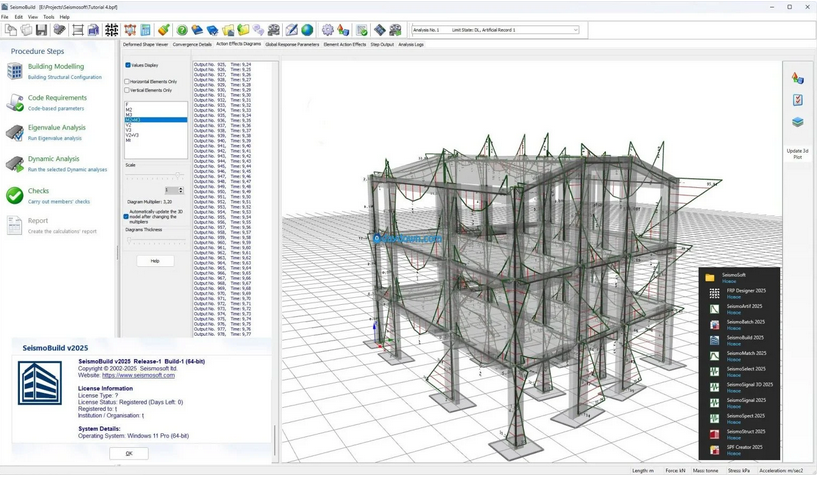This screenshot has width=818, height=479.
Task: Click the Help button below Diagrams Thickness
Action: pyautogui.click(x=155, y=261)
